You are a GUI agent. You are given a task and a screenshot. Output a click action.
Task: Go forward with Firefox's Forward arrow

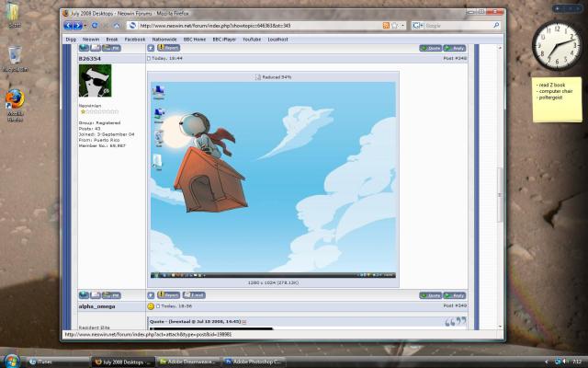point(77,26)
